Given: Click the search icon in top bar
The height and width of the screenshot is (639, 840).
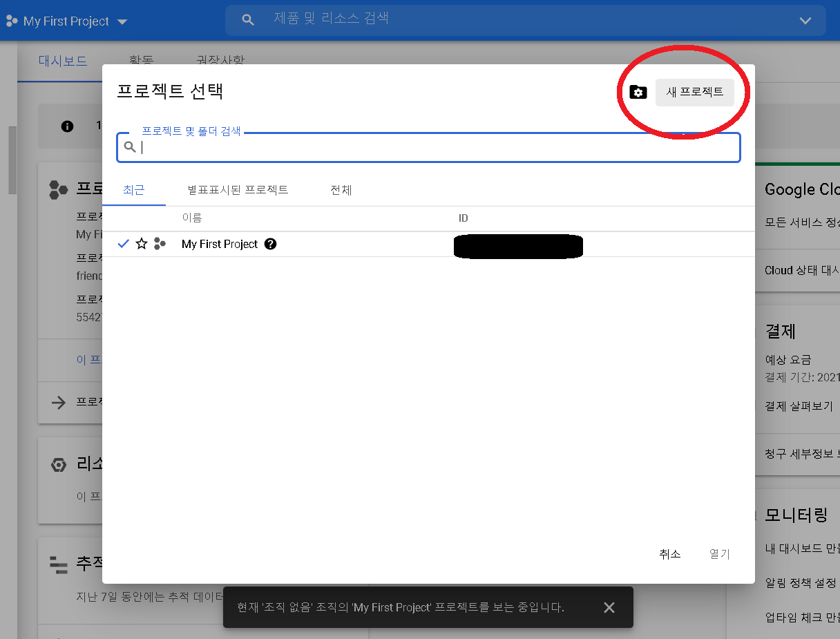Looking at the screenshot, I should coord(248,20).
